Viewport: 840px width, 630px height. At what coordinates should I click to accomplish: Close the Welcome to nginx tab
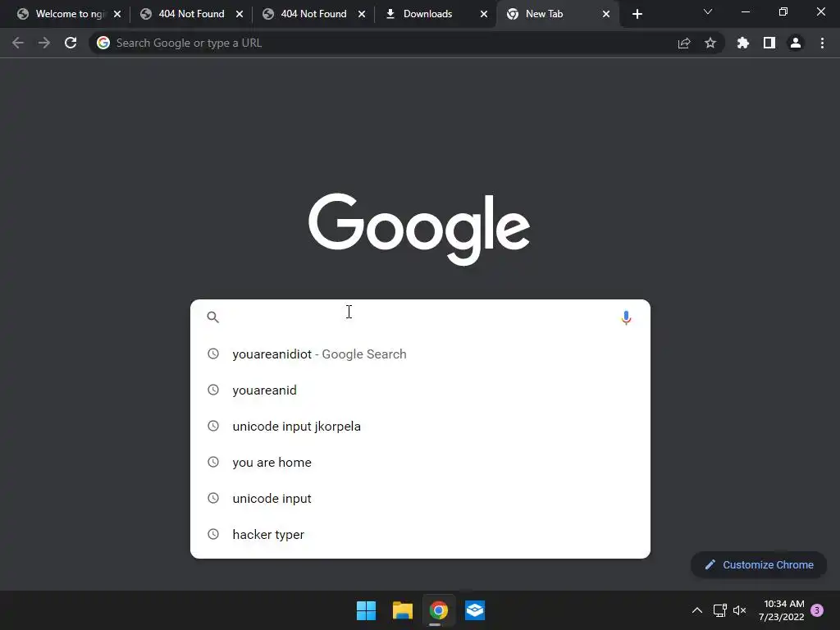[117, 14]
